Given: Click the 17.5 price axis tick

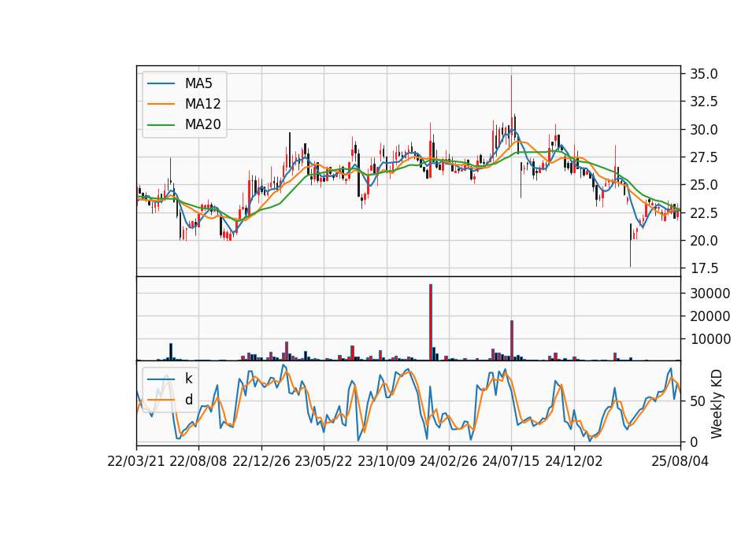Looking at the screenshot, I should [x=704, y=268].
